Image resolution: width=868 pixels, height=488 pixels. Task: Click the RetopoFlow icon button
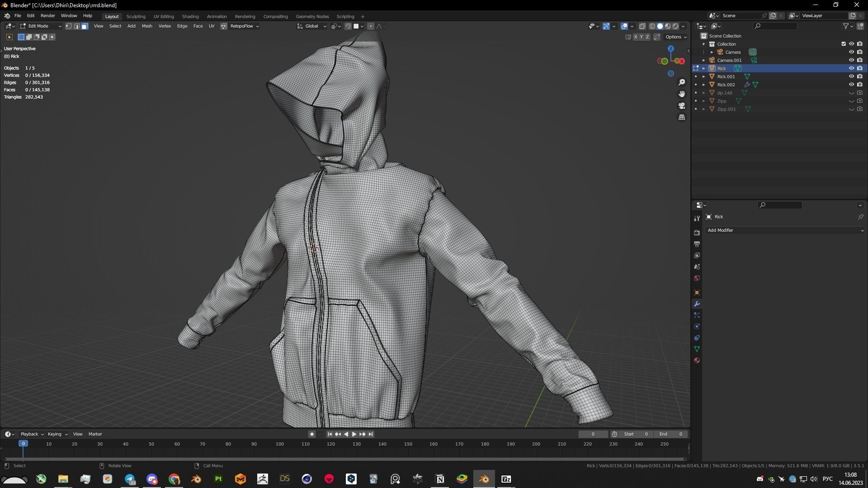tap(223, 26)
